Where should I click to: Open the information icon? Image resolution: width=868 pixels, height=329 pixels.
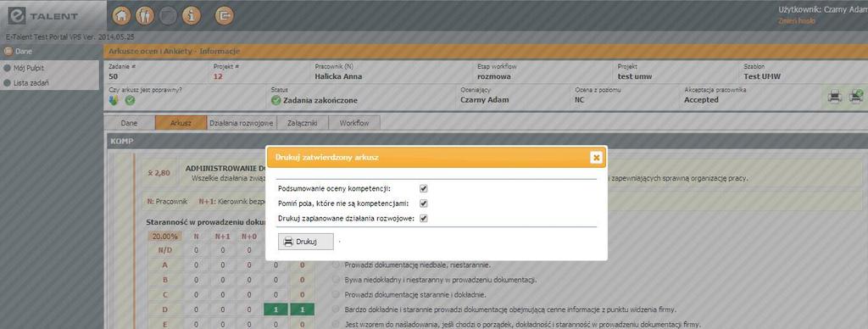point(192,15)
